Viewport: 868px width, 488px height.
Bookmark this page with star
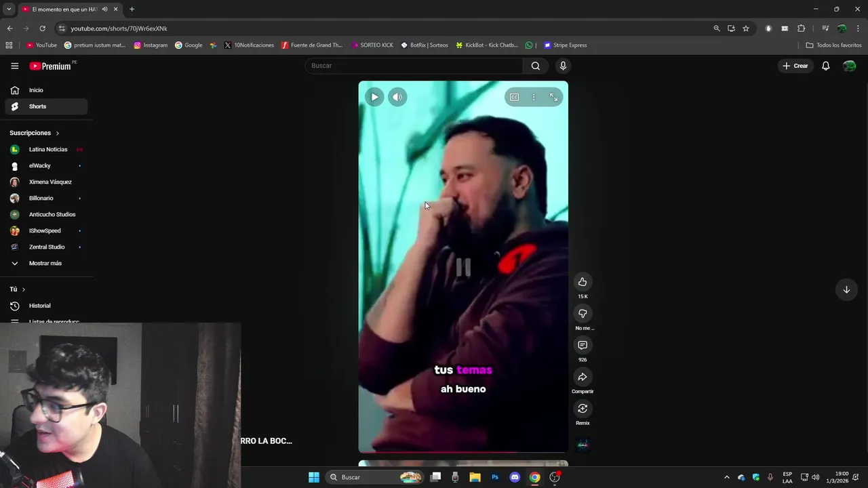[x=746, y=28]
